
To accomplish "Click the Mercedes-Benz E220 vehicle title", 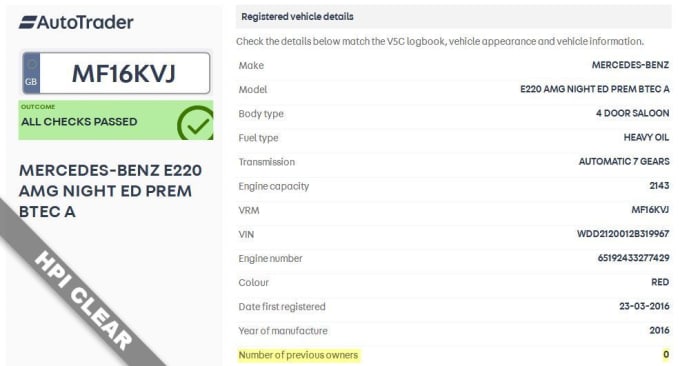I will (x=110, y=191).
